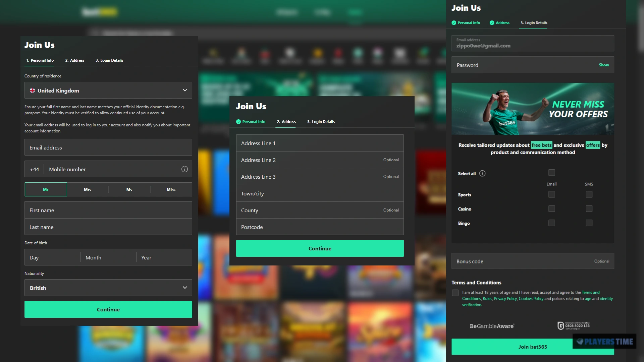Open the Month of birth selector
Screen dimensions: 644x362
pos(108,257)
